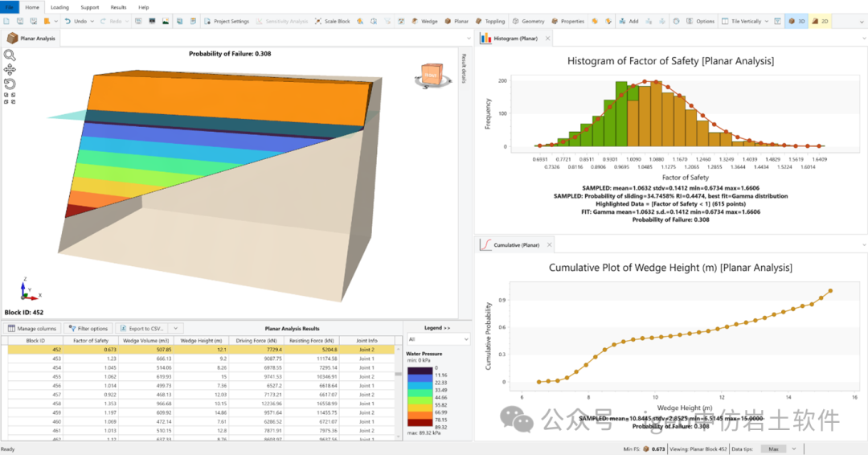This screenshot has height=455, width=868.
Task: Rotate view using the orange orientation cube
Action: (431, 74)
